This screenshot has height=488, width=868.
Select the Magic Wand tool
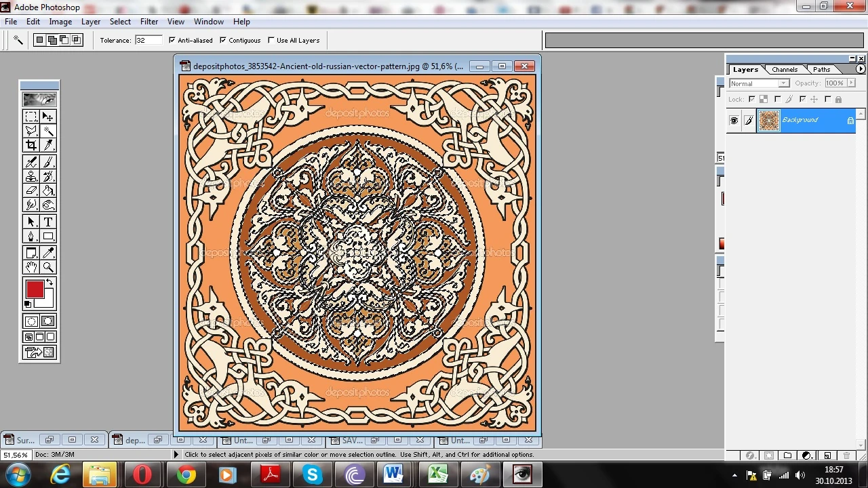click(x=48, y=131)
